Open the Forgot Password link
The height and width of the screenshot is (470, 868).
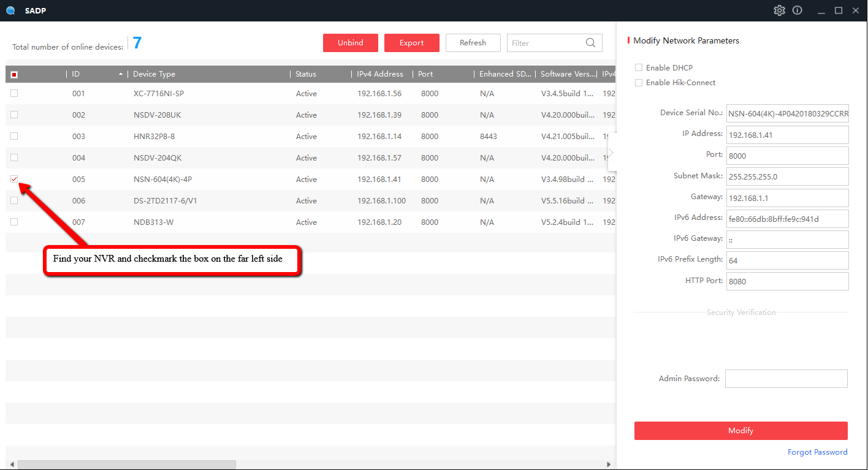(x=818, y=452)
